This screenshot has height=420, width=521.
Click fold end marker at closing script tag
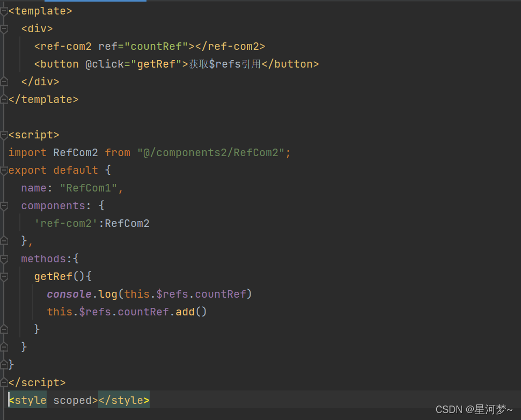4,382
